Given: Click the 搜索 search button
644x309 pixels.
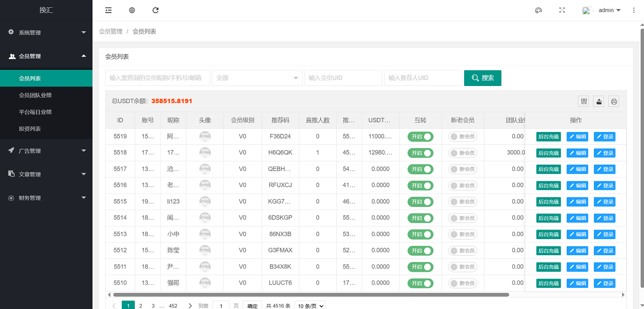Looking at the screenshot, I should pyautogui.click(x=483, y=78).
